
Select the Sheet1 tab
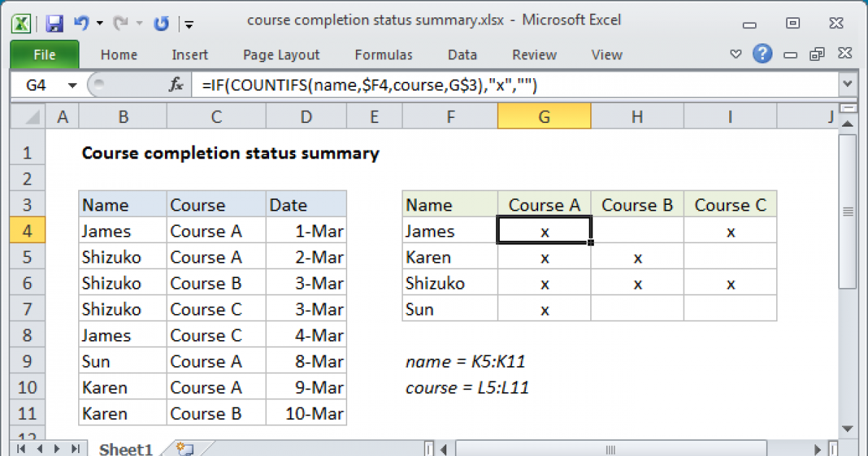[124, 448]
